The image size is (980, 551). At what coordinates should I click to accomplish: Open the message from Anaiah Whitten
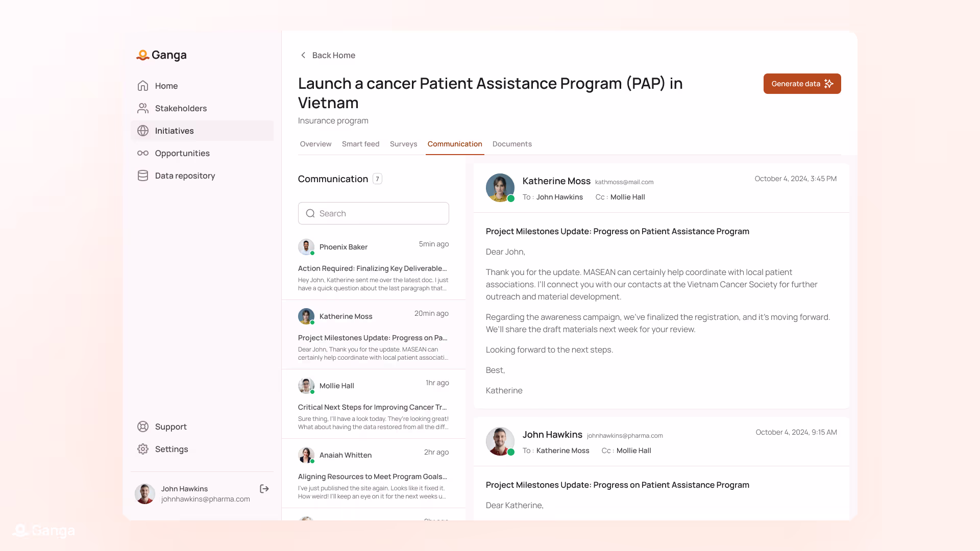[x=373, y=473]
